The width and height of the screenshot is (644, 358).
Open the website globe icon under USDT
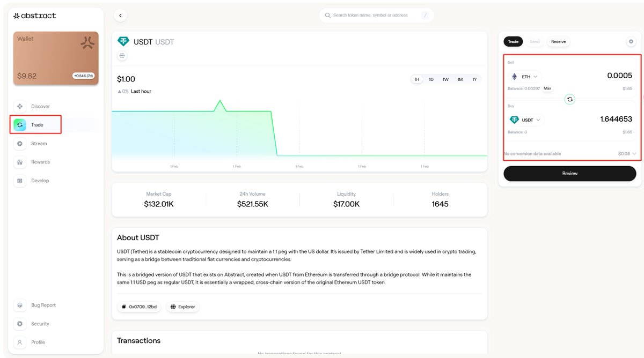[122, 55]
